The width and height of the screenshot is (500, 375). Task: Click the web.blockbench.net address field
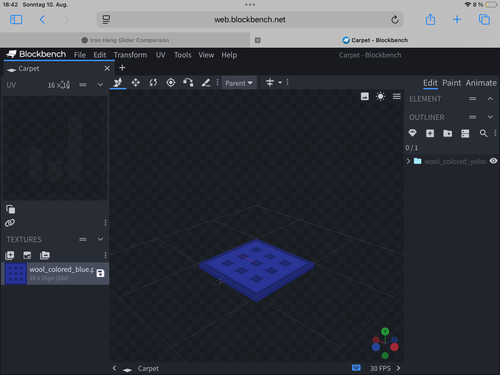(250, 20)
